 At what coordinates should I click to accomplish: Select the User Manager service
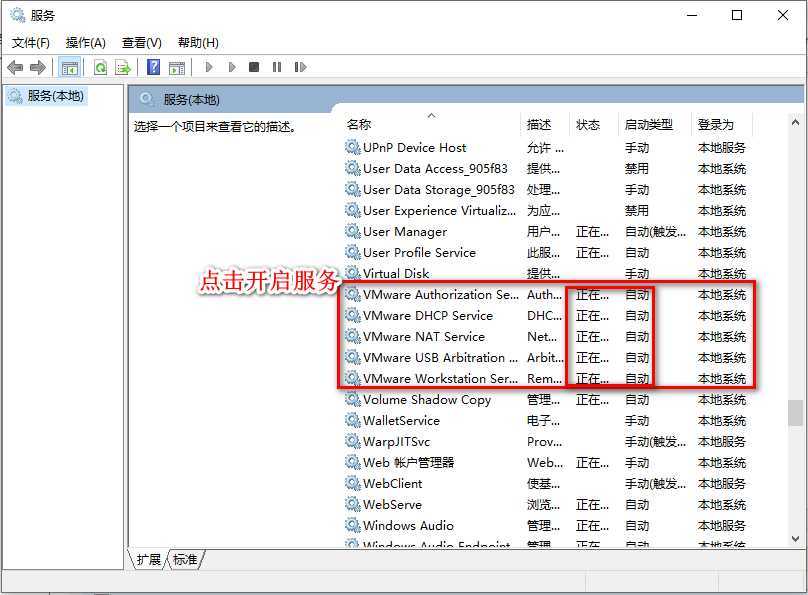[405, 231]
